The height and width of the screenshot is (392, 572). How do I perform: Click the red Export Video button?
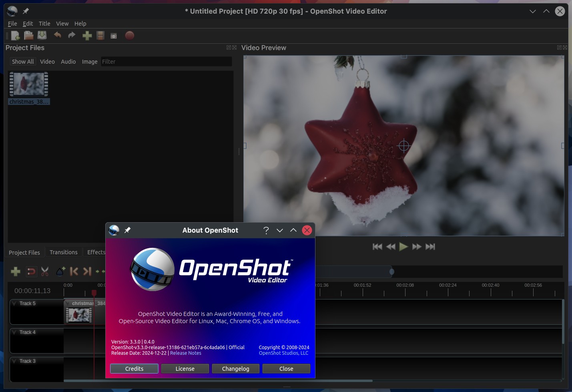pos(129,35)
